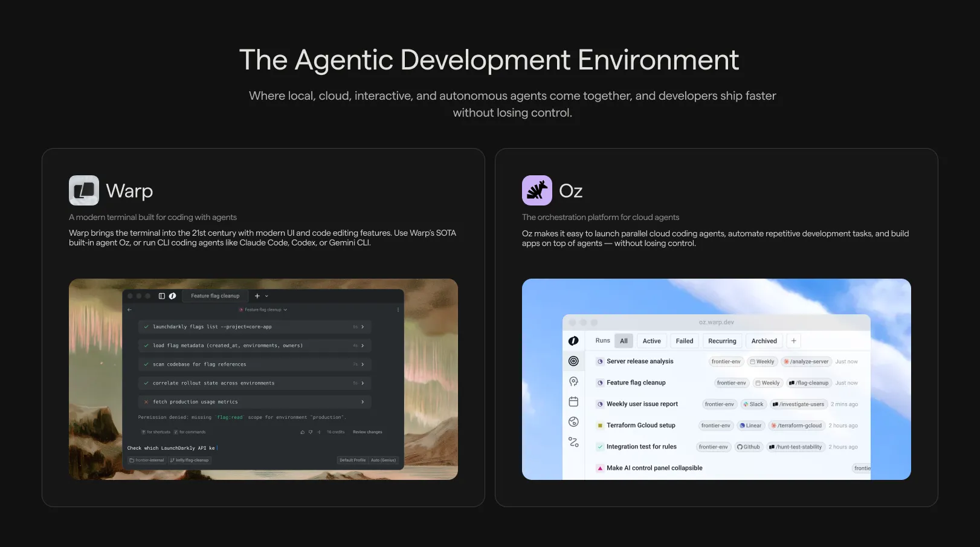Select the Failed runs filter tab
The height and width of the screenshot is (547, 980).
coord(684,341)
